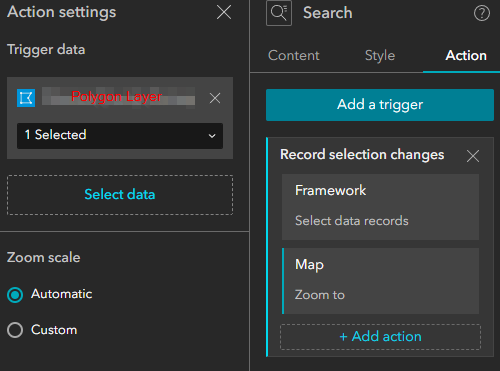This screenshot has height=371, width=500.
Task: Click the Polygon Layer name
Action: [x=118, y=97]
